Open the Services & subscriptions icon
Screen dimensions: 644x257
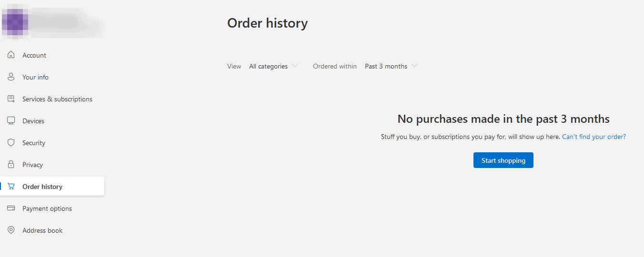(11, 99)
